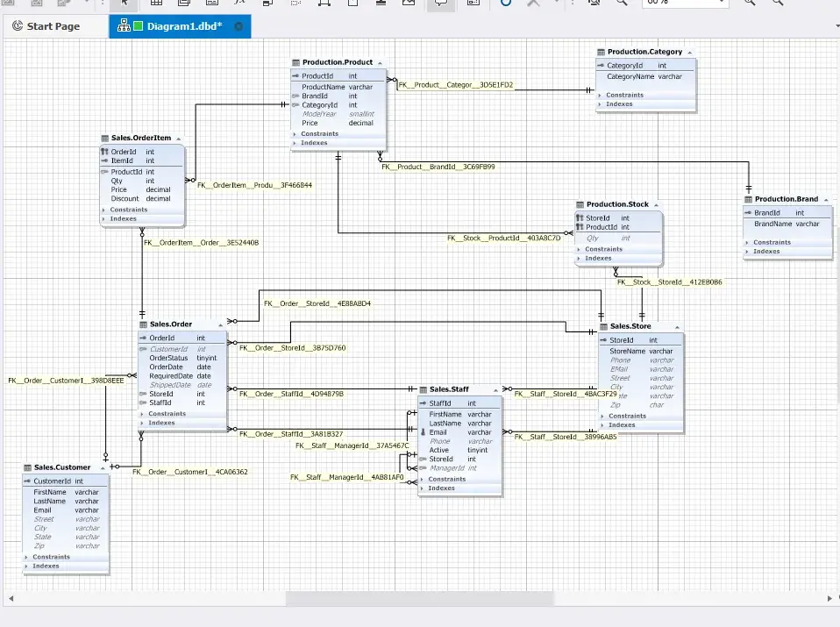Viewport: 840px width, 627px height.
Task: Click the horizontal scrollbar thumb
Action: [419, 599]
